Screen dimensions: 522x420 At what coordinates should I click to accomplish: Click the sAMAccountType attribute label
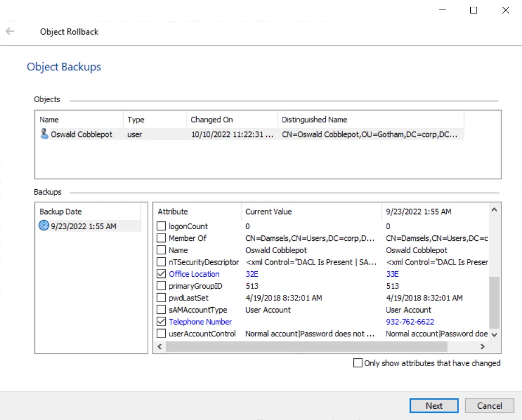(198, 310)
